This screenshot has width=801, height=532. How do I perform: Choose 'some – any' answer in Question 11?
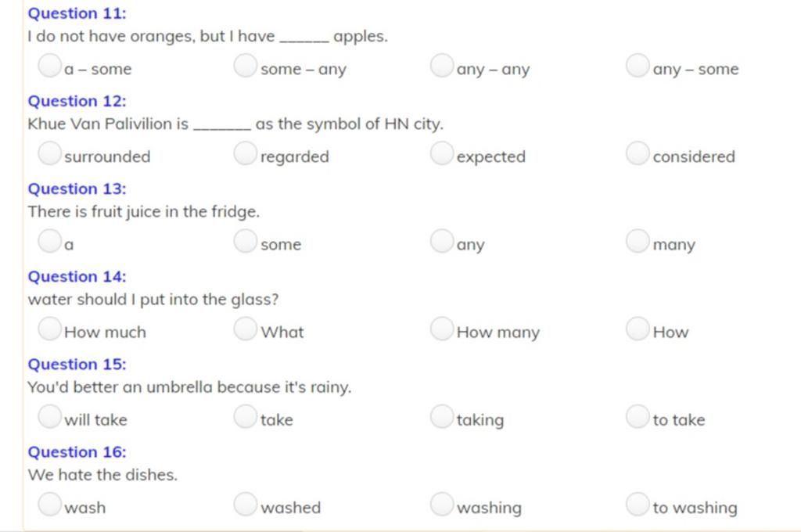tap(245, 66)
